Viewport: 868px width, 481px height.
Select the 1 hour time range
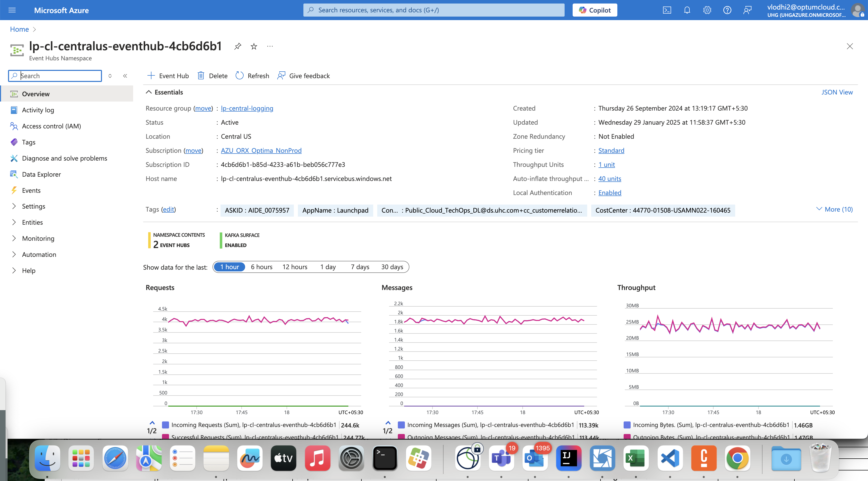tap(230, 267)
